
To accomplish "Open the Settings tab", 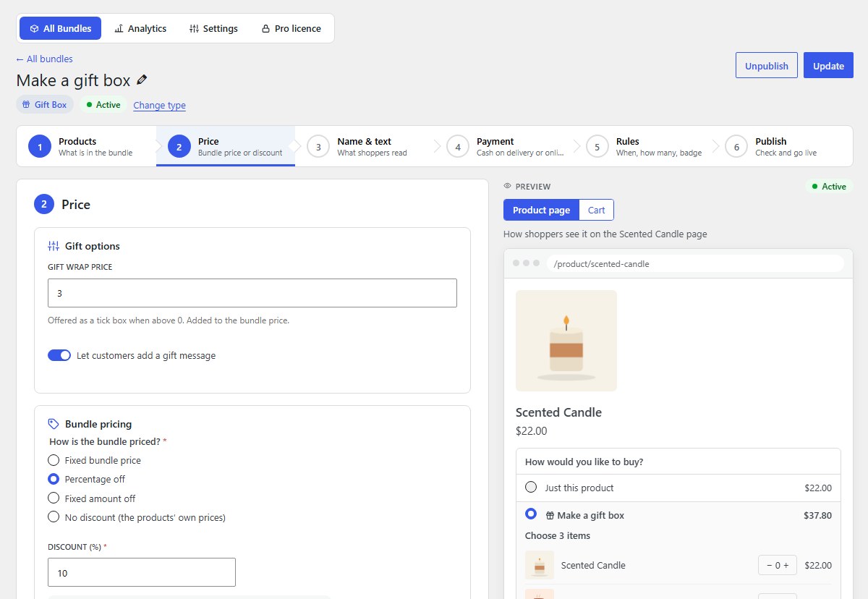I will (x=213, y=28).
